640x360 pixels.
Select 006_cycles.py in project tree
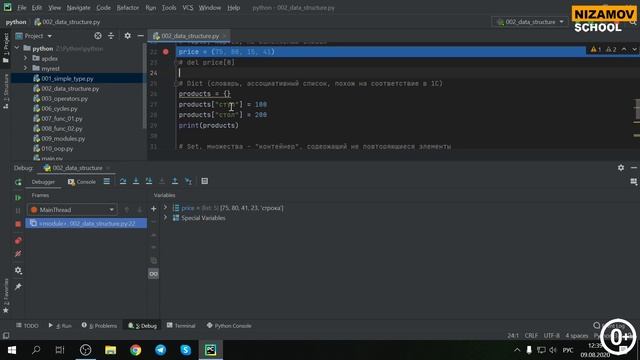(59, 109)
